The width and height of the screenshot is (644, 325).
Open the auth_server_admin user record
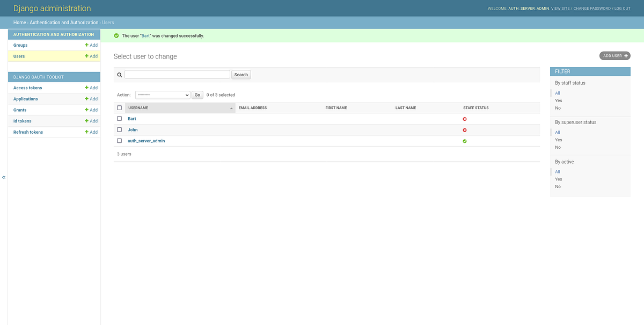[x=146, y=140]
